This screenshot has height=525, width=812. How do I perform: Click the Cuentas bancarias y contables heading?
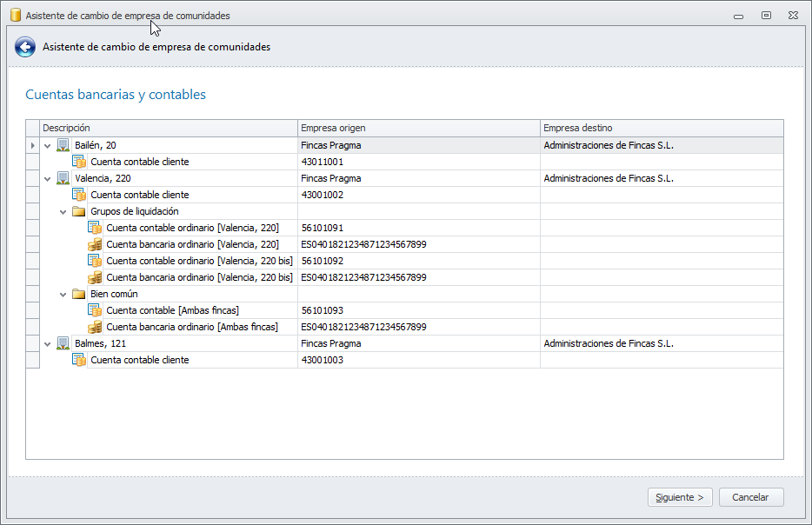point(116,95)
